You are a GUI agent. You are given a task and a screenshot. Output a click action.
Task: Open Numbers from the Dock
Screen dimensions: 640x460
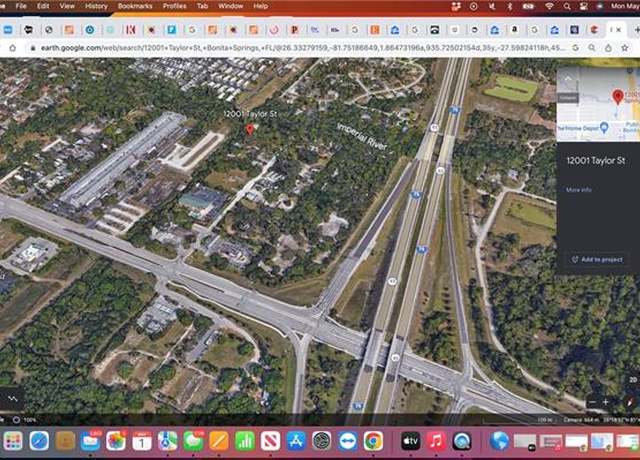244,442
